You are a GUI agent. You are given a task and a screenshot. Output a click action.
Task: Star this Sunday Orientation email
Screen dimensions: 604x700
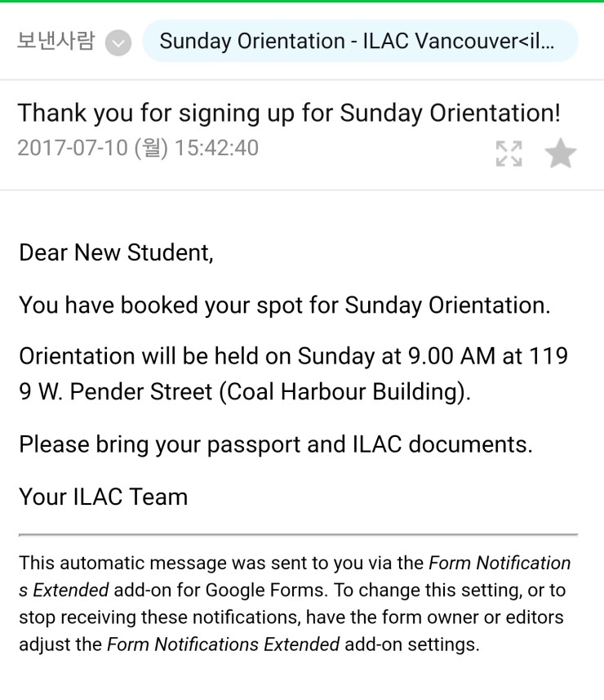click(560, 153)
